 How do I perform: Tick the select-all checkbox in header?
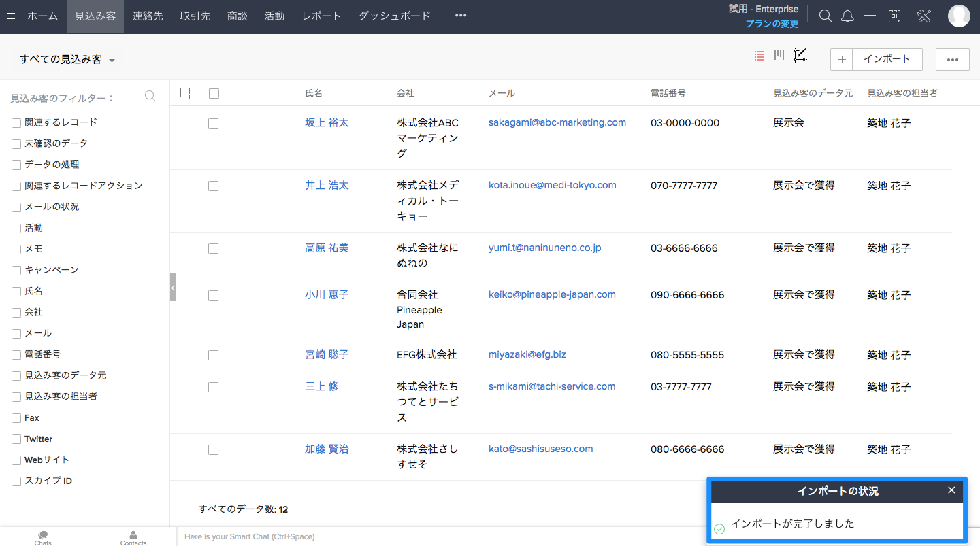tap(214, 93)
